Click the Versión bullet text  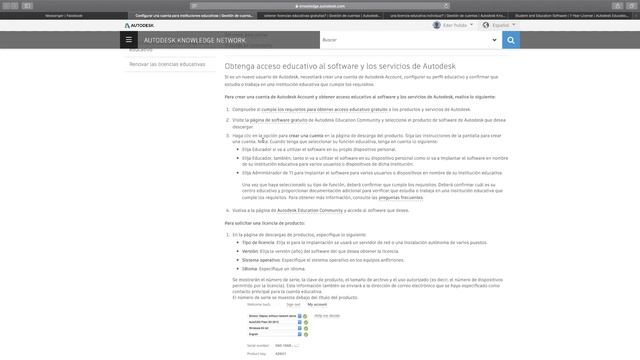(320, 252)
